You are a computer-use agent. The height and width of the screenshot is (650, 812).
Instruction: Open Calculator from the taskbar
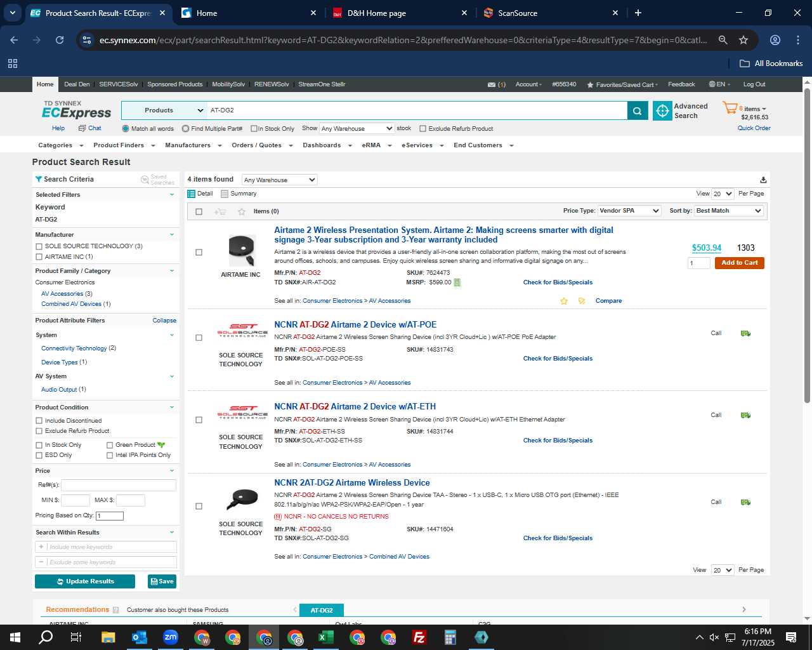[450, 637]
